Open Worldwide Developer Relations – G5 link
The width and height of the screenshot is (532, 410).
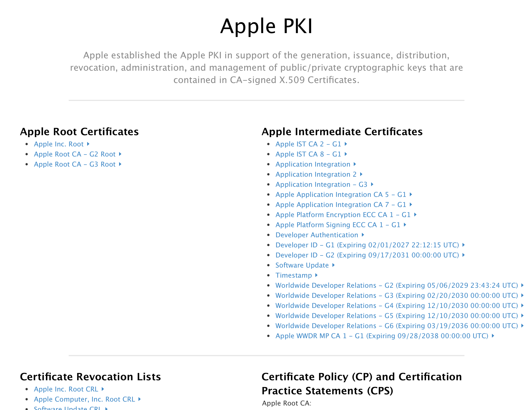(x=400, y=316)
